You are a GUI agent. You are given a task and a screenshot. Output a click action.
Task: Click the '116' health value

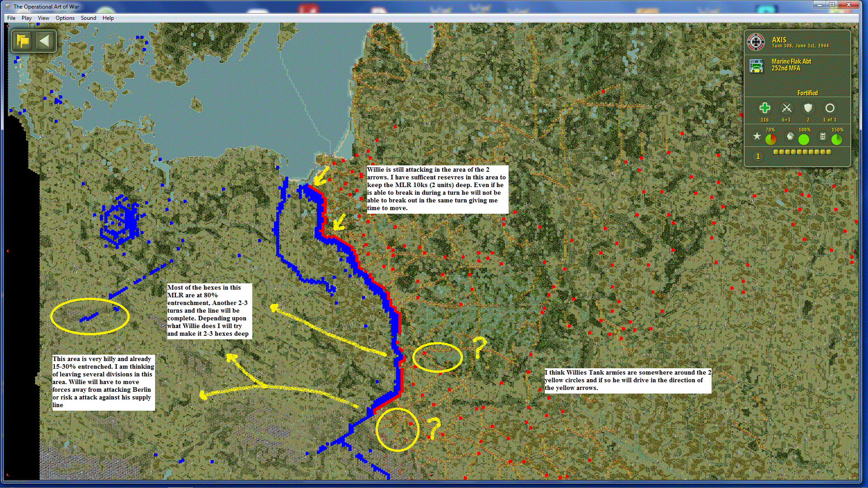coord(765,120)
